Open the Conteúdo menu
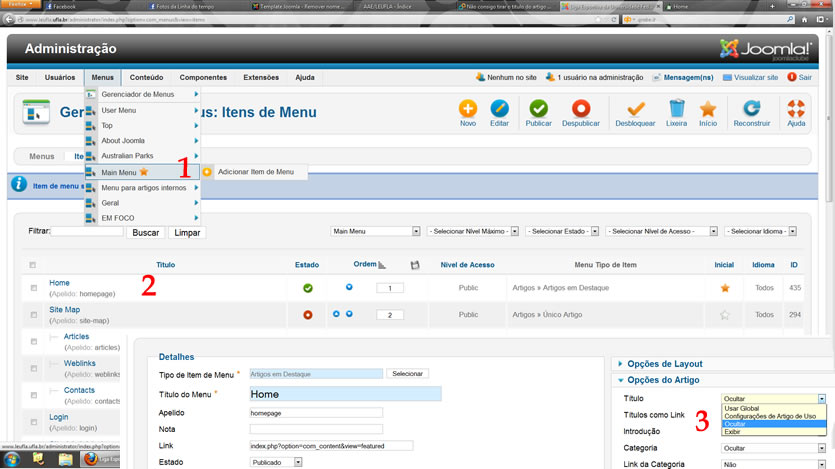 click(x=146, y=77)
